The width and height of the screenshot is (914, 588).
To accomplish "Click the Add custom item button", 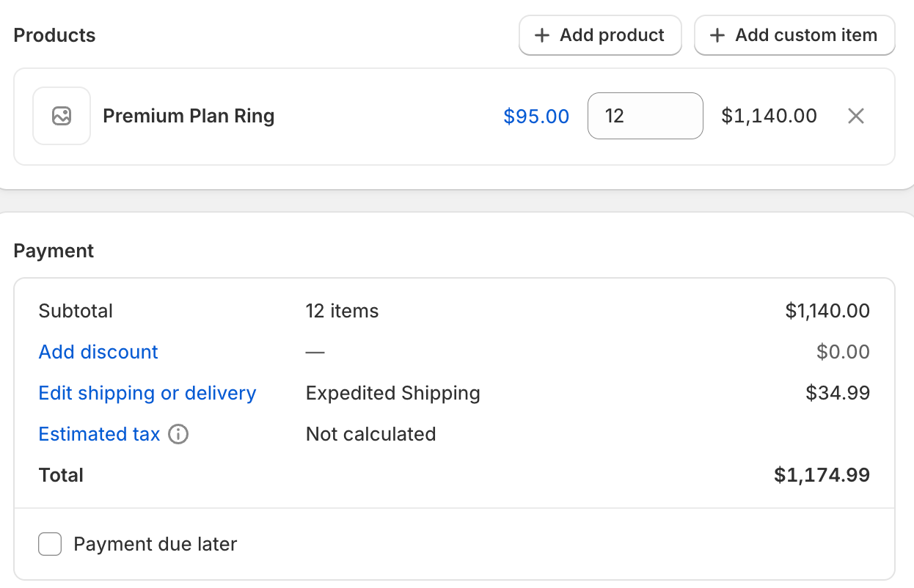I will (x=794, y=35).
